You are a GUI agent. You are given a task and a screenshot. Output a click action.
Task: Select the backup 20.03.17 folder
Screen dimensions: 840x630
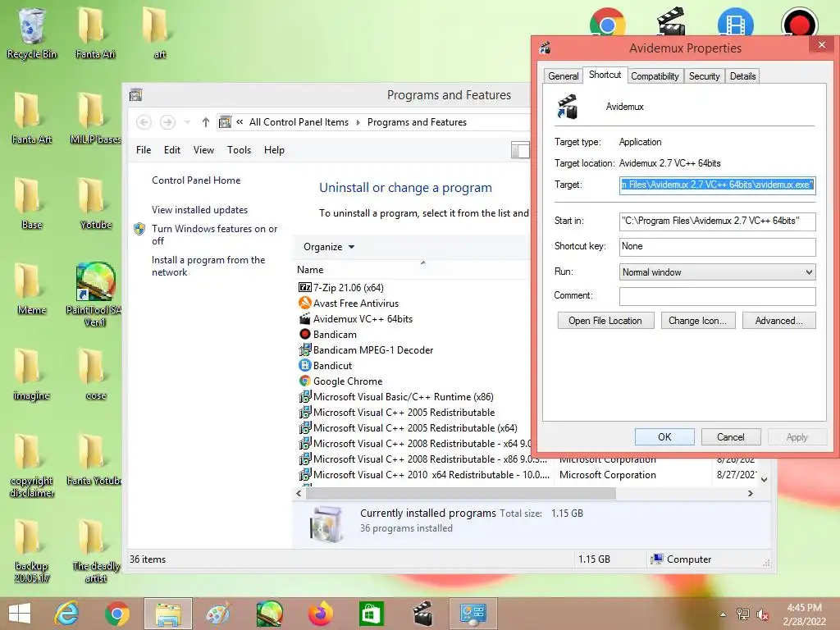pos(31,550)
